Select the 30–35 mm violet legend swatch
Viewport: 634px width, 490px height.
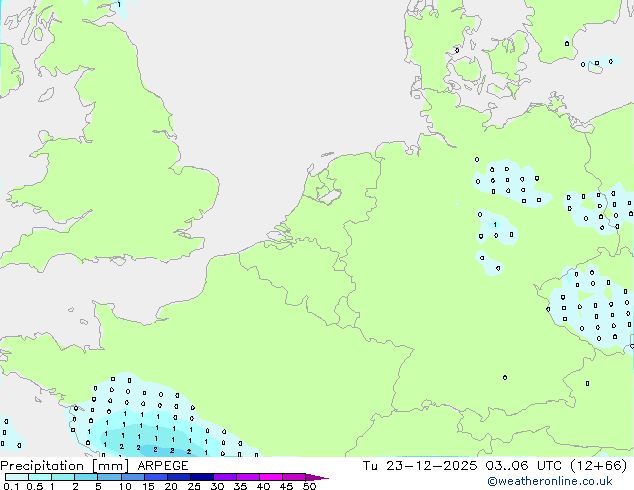click(224, 477)
